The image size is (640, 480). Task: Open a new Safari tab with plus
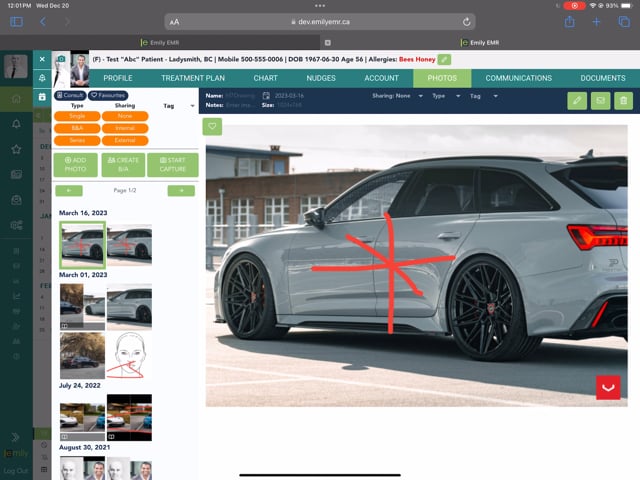pos(596,22)
